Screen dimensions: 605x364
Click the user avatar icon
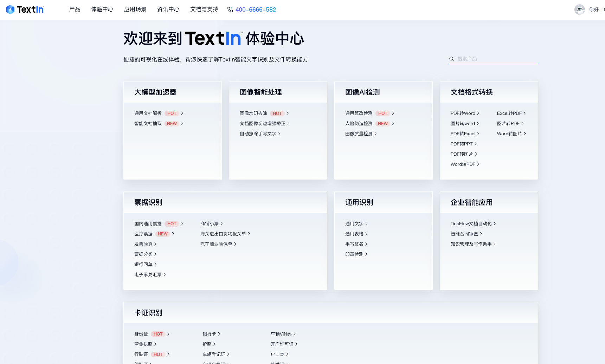click(580, 9)
